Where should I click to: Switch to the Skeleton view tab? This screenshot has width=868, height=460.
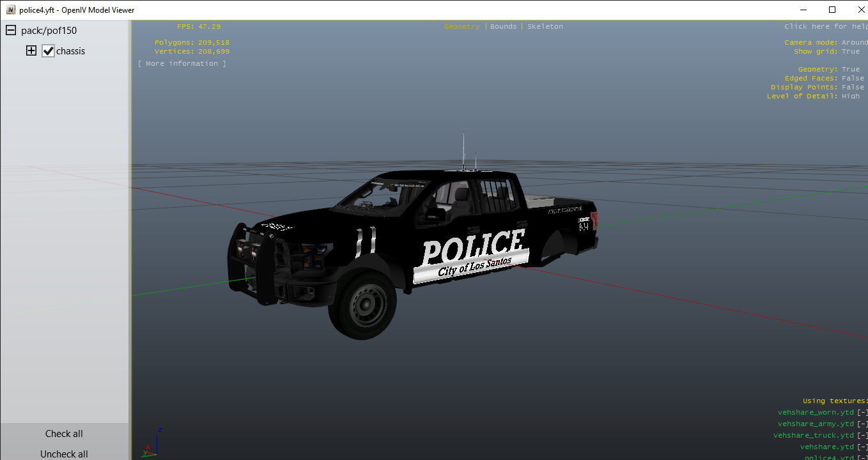point(545,27)
